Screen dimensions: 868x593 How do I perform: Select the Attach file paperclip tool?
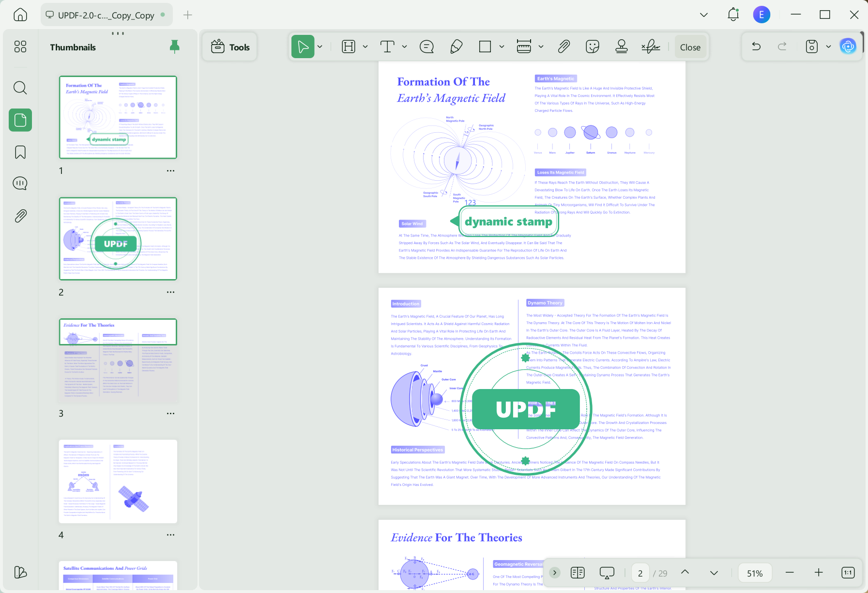[563, 47]
